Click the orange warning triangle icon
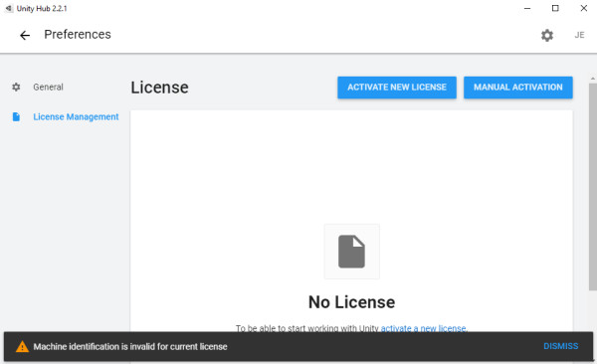The height and width of the screenshot is (364, 597). coord(22,346)
